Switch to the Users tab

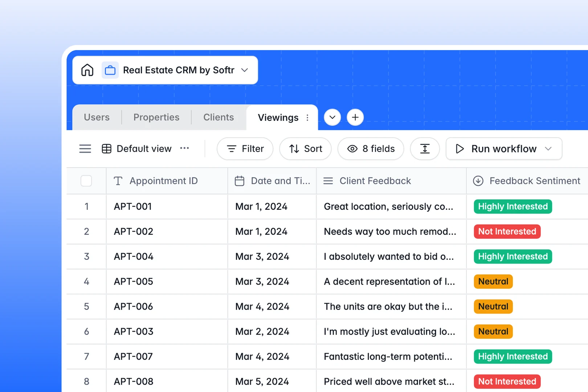click(x=97, y=117)
